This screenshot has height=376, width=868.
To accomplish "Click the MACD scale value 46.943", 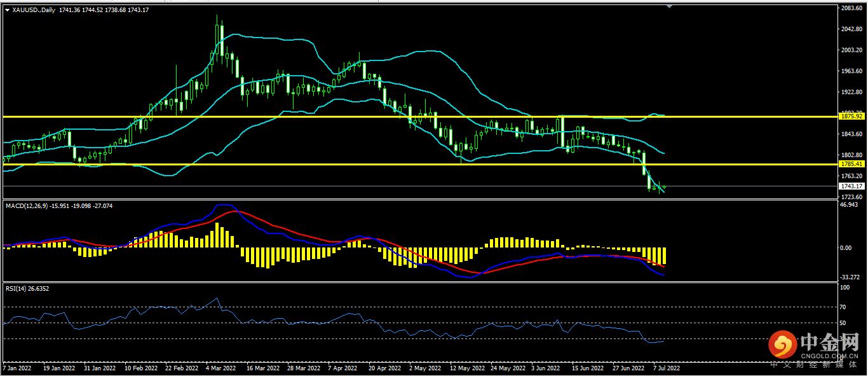I will coord(850,205).
